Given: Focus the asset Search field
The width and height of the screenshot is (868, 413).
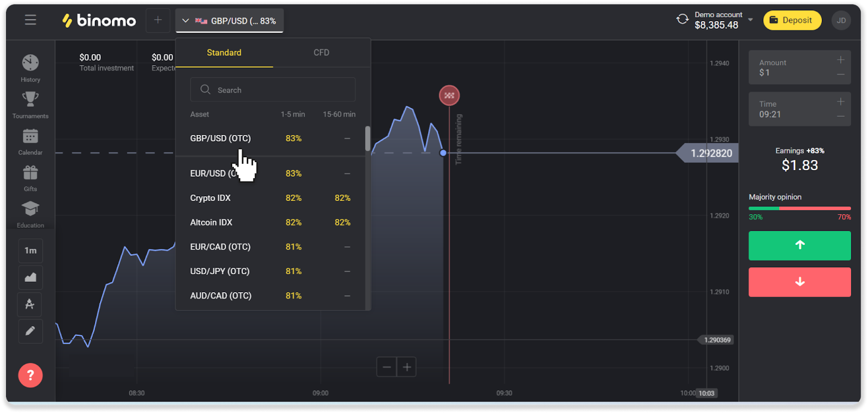Looking at the screenshot, I should point(273,89).
